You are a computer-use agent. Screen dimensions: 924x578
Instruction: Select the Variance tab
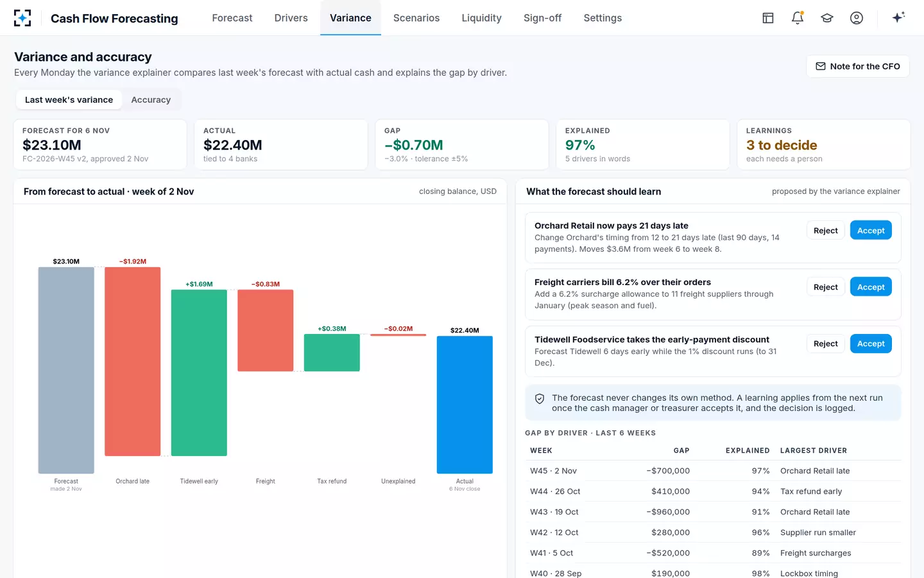(350, 18)
